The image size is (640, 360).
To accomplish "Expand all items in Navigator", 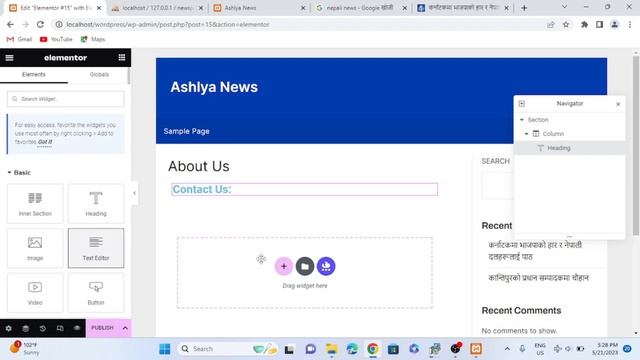I will (x=522, y=104).
